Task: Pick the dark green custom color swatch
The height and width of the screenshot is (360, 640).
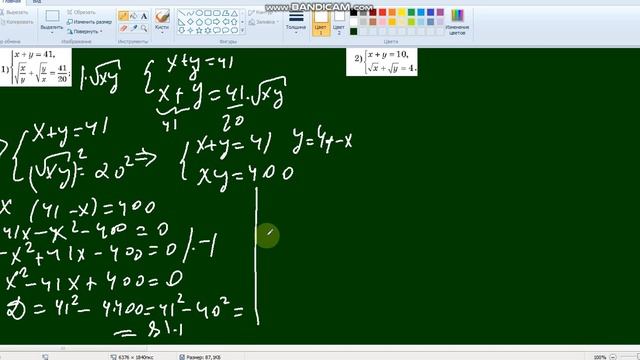Action: (354, 31)
